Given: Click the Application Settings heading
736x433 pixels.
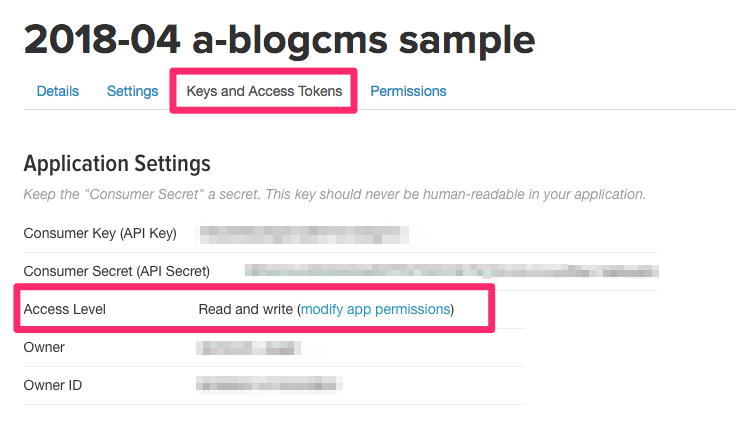Looking at the screenshot, I should click(x=117, y=163).
